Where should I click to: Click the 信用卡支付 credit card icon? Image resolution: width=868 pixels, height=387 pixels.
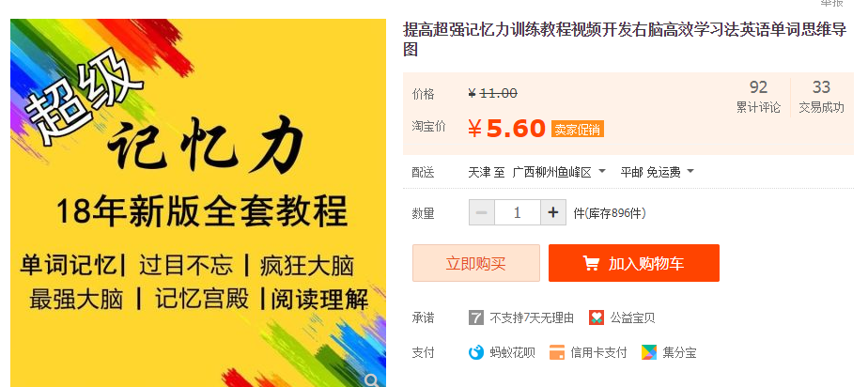(557, 352)
